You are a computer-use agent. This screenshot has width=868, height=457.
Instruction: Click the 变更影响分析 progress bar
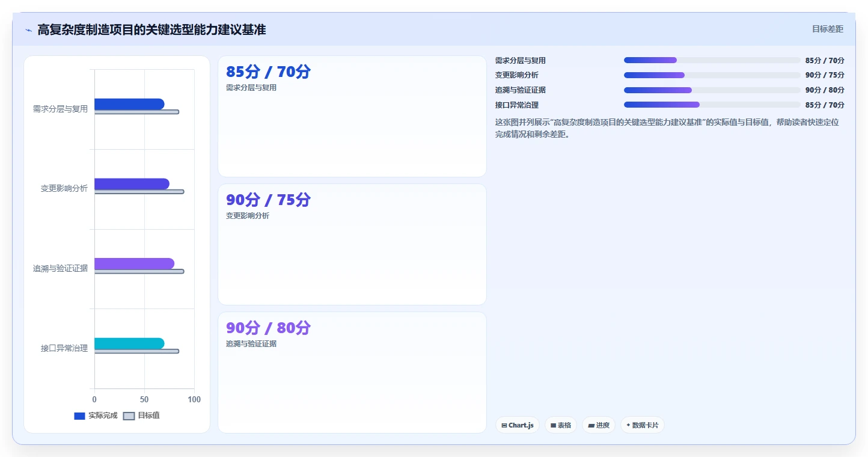click(x=712, y=75)
